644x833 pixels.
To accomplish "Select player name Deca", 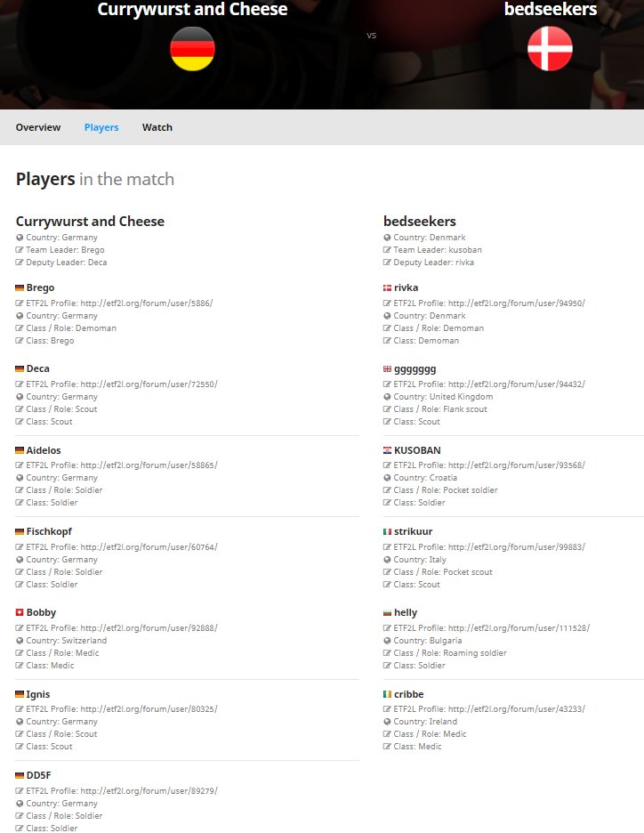I will coord(37,368).
